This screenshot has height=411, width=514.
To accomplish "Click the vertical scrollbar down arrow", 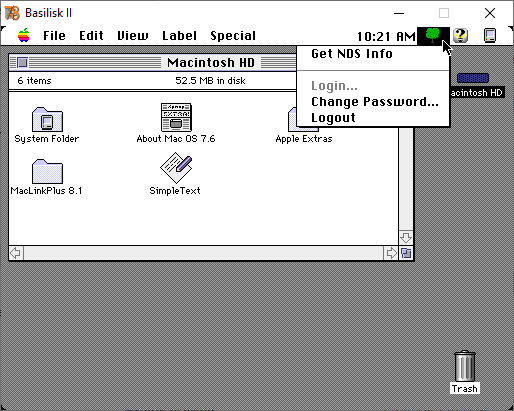I will [406, 238].
